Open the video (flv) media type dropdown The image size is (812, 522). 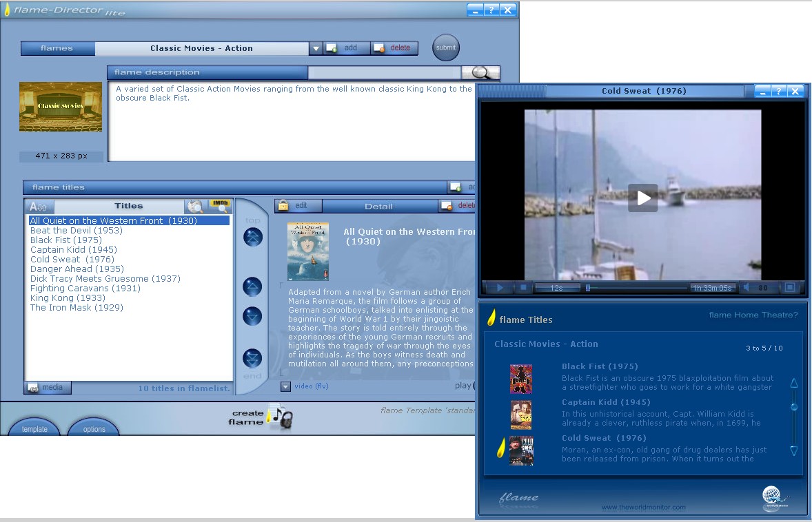click(x=286, y=386)
